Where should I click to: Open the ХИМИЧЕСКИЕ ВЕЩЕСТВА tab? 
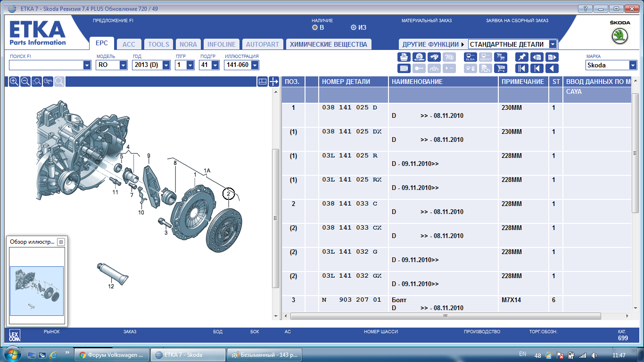coord(329,44)
